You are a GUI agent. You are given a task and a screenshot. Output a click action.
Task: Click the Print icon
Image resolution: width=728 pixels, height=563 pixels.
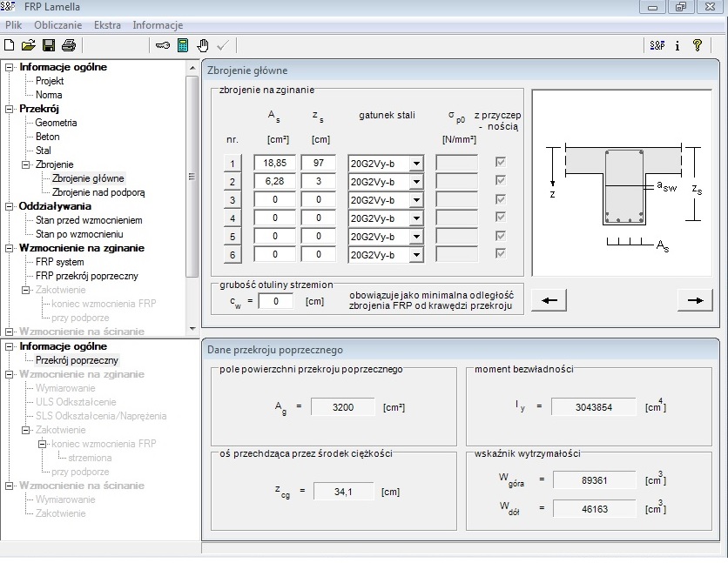69,45
